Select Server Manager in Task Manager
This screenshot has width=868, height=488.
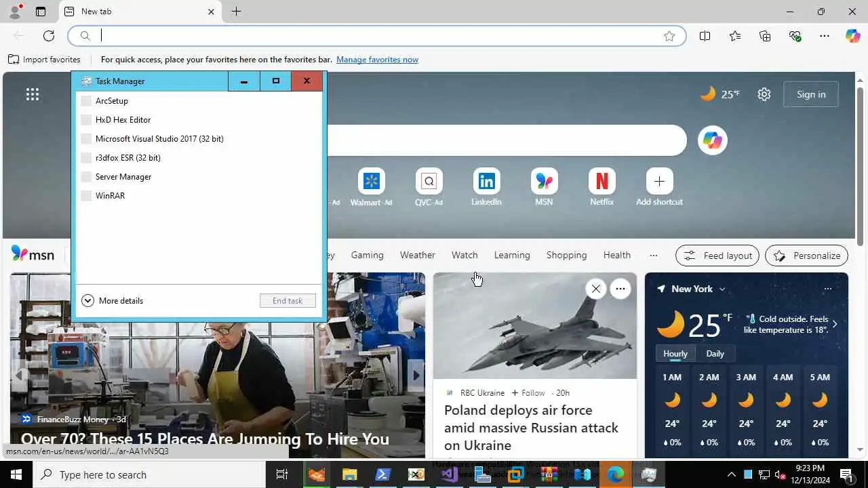pyautogui.click(x=199, y=177)
